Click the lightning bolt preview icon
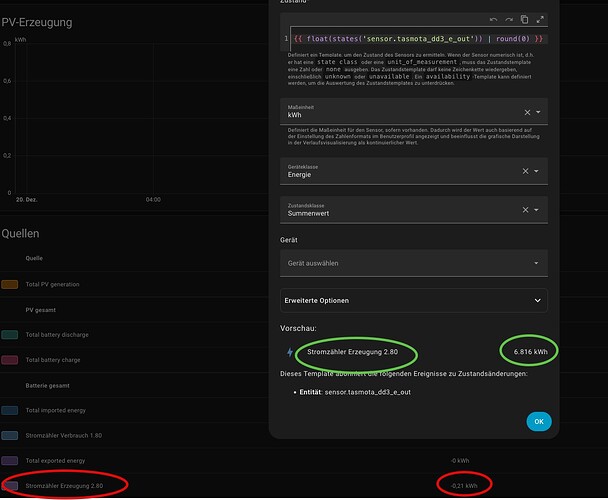The image size is (608, 500). [x=290, y=352]
